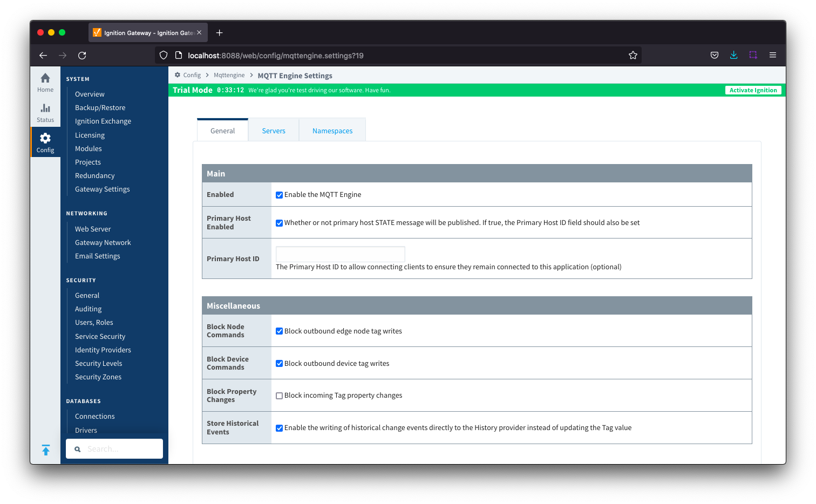Open the Pocket save icon
This screenshot has height=504, width=816.
click(715, 55)
